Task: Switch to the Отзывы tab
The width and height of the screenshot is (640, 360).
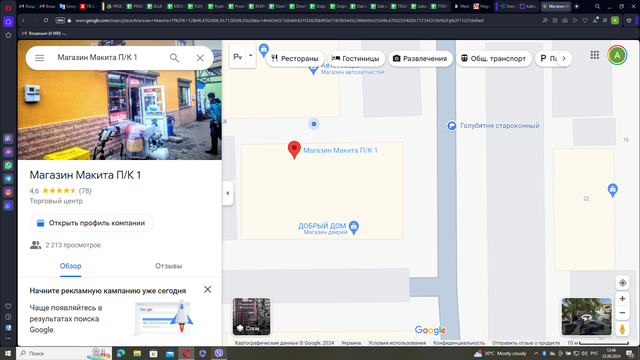Action: click(x=169, y=266)
